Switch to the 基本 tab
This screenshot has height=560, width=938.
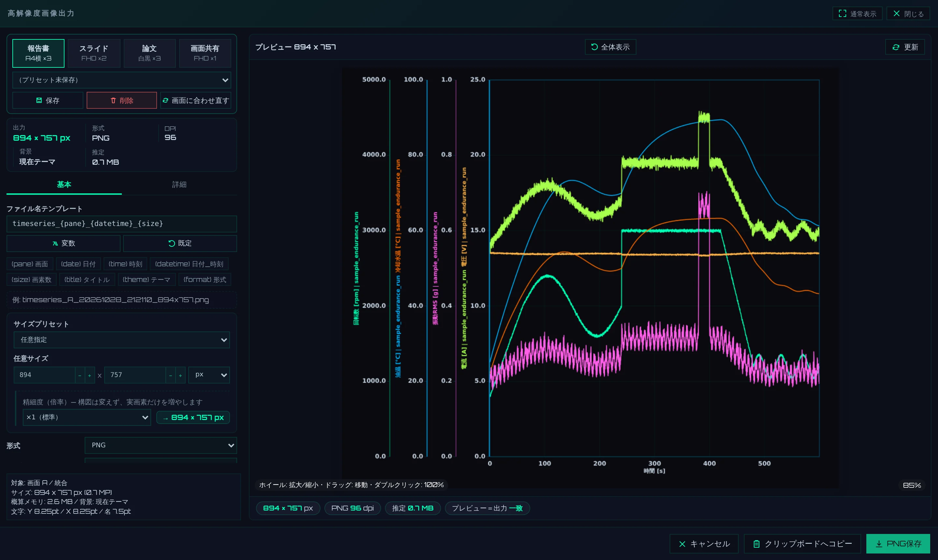(64, 185)
